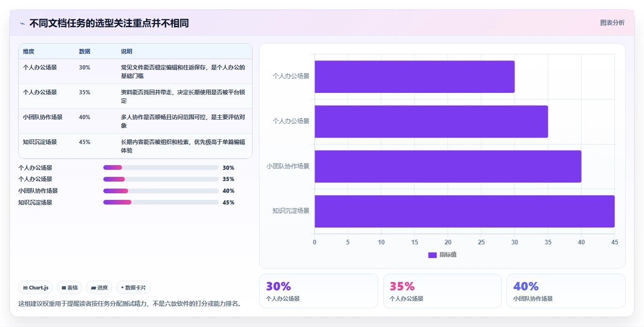
Task: Click the 进度 tag
Action: [99, 288]
